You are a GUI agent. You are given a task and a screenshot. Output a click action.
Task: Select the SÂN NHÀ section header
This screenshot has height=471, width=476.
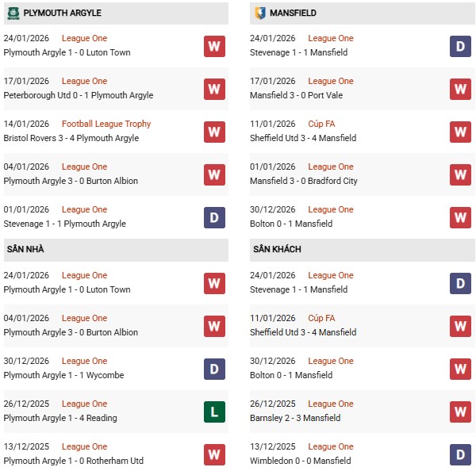coord(25,249)
